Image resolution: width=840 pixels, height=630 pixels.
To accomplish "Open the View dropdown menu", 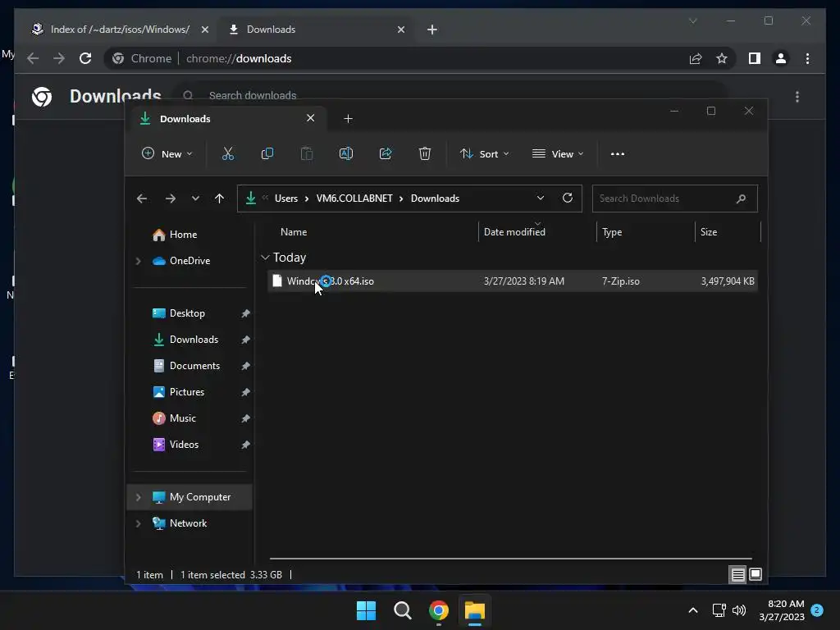I will coord(558,153).
